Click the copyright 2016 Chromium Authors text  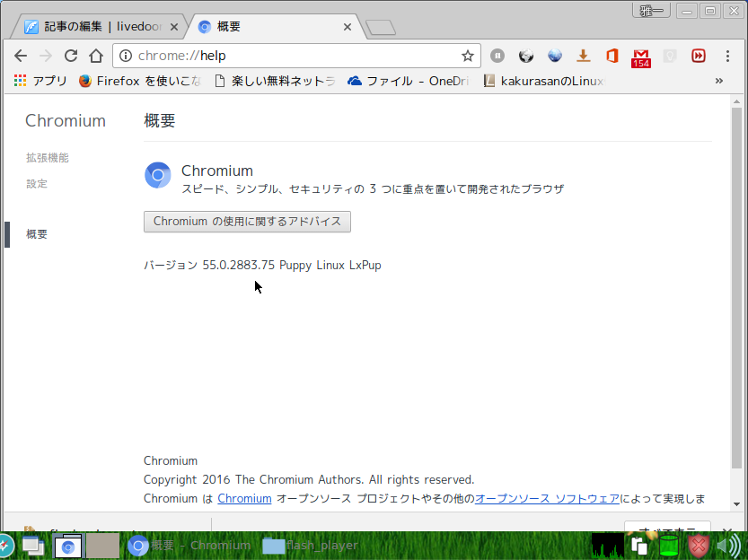click(x=309, y=479)
